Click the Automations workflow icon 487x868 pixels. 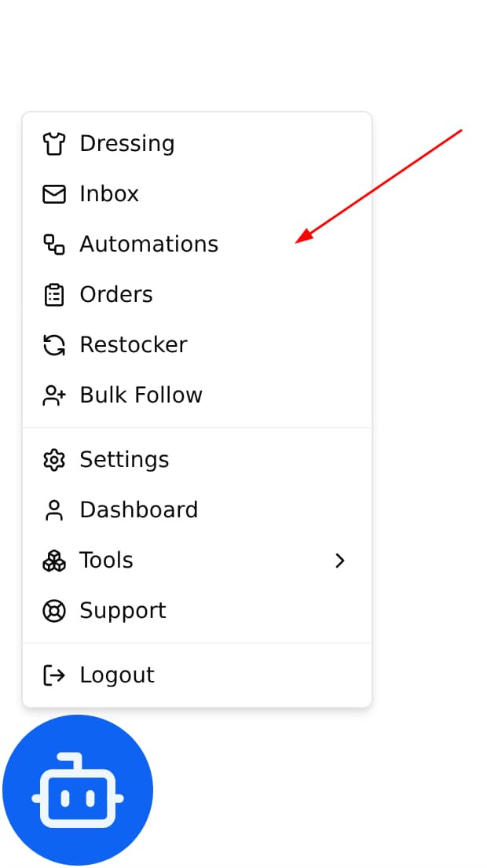[x=53, y=245]
